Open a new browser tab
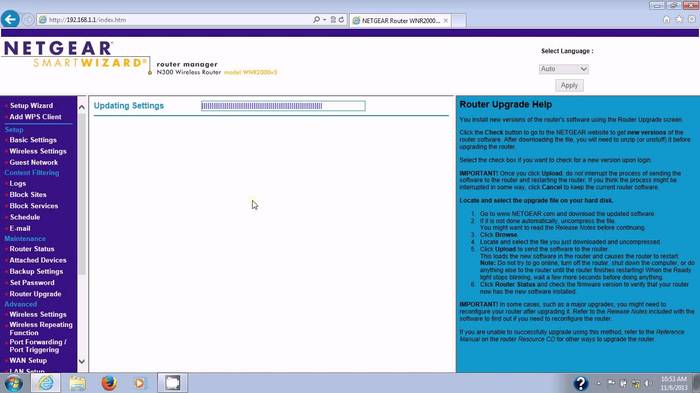This screenshot has height=393, width=700. (458, 21)
